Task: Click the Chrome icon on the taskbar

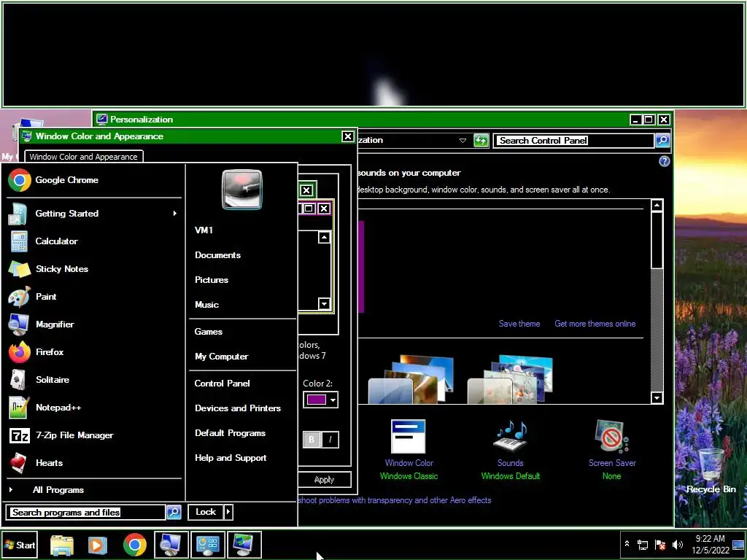Action: coord(135,545)
